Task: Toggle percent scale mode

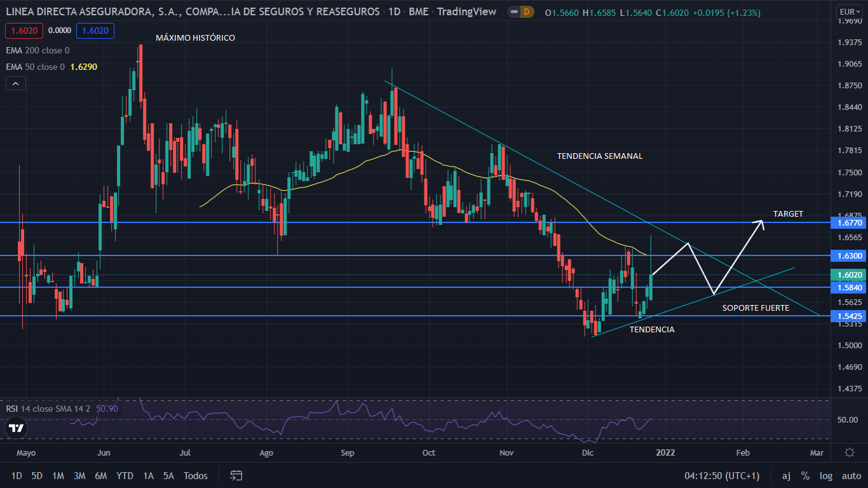Action: click(x=805, y=475)
